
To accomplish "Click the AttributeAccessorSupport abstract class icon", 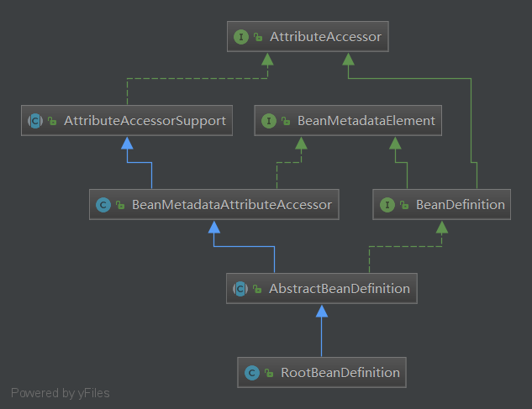I will [35, 121].
